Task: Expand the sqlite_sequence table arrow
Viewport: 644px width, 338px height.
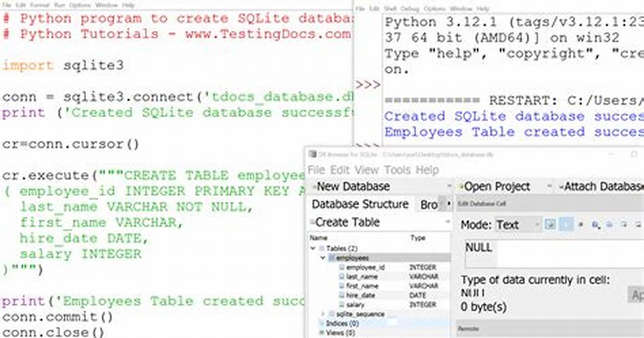Action: [x=323, y=314]
